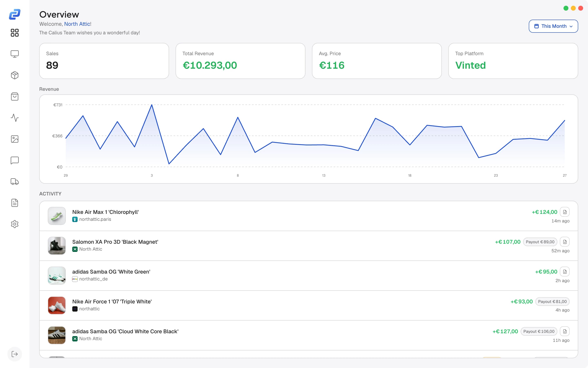
Task: Open the dashboard grid icon in sidebar
Action: coord(14,33)
